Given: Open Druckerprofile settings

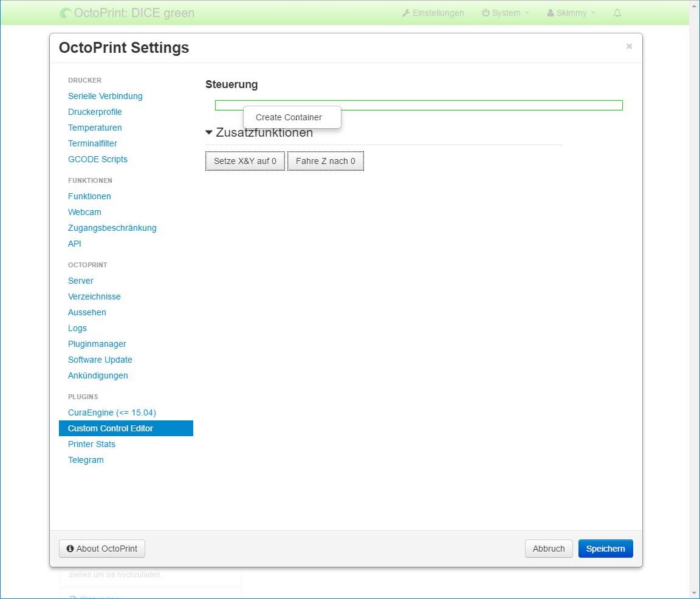Looking at the screenshot, I should pyautogui.click(x=95, y=112).
